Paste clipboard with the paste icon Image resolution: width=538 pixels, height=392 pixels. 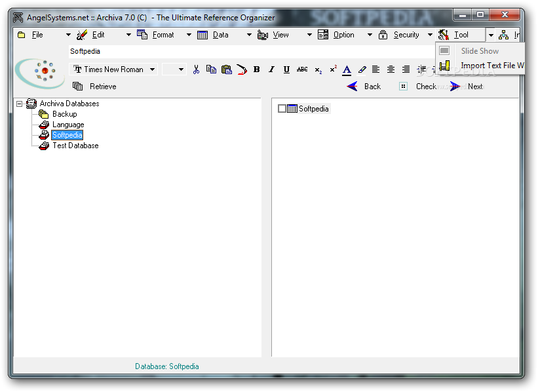click(226, 69)
